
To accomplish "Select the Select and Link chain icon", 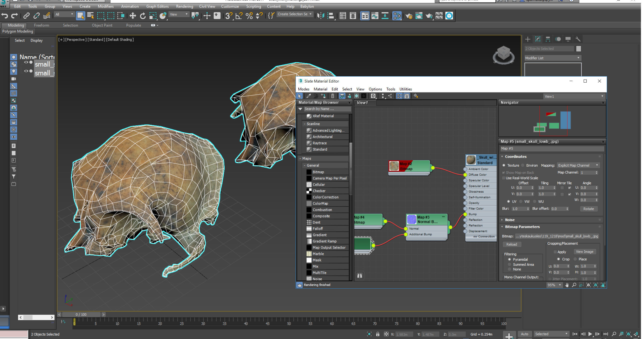I will pyautogui.click(x=26, y=16).
